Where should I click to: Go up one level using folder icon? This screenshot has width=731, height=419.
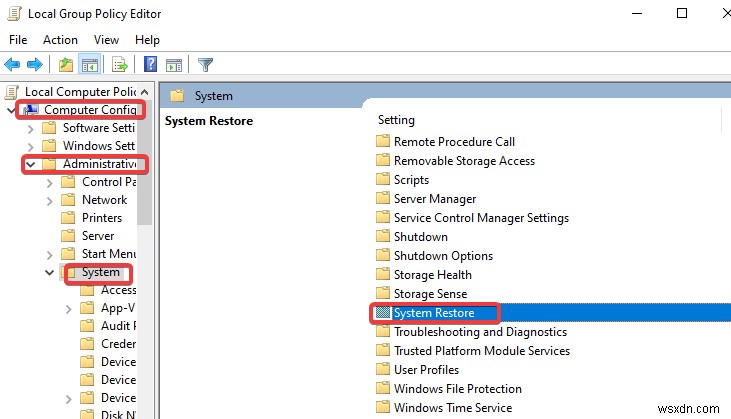[66, 65]
